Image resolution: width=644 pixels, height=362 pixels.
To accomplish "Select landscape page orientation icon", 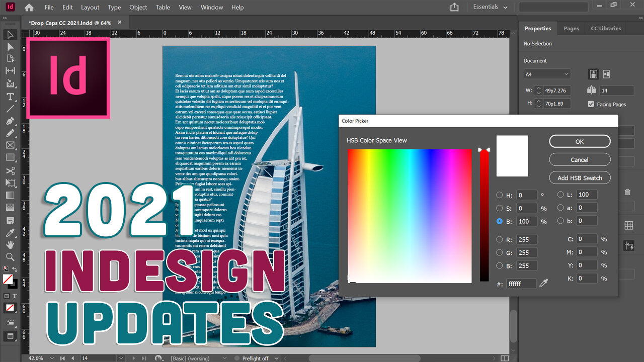I will (x=606, y=74).
